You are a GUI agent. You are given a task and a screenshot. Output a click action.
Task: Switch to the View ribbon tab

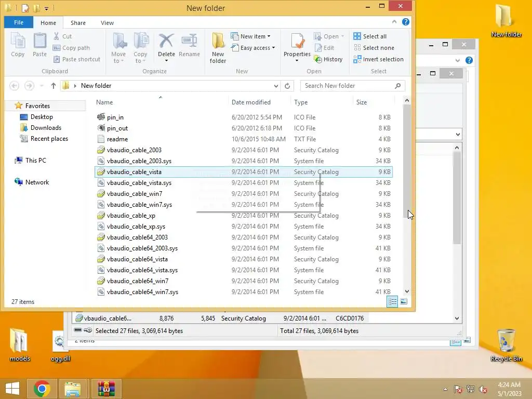(x=107, y=23)
